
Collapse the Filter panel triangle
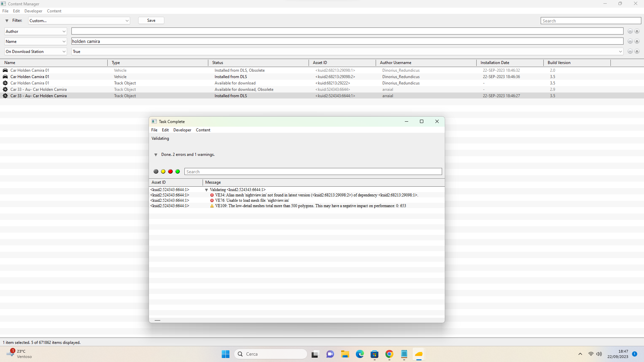pyautogui.click(x=7, y=21)
